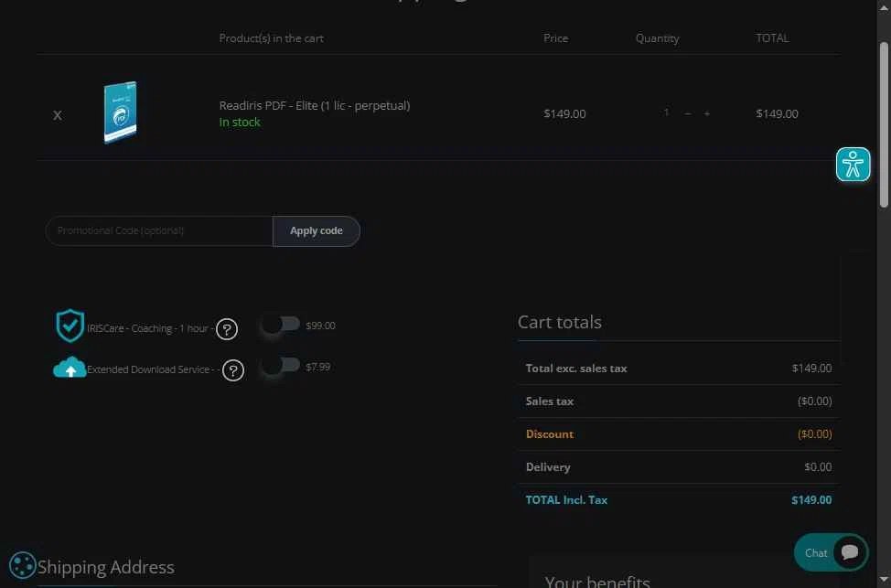Image resolution: width=891 pixels, height=588 pixels.
Task: Increase the quantity with the plus button
Action: [x=707, y=113]
